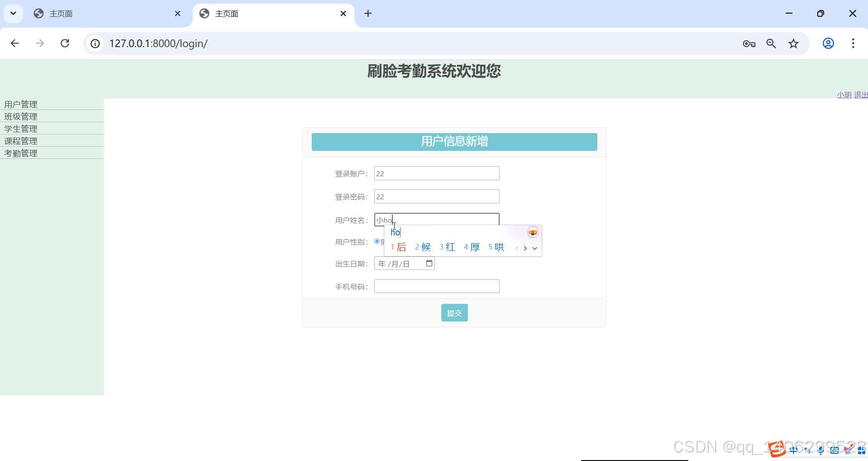Toggle full/half-width punctuation in Sogou tray

pos(807,451)
